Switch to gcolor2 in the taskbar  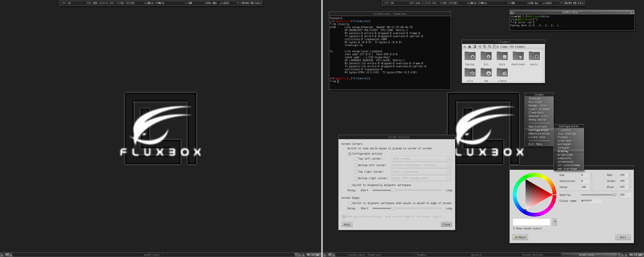[x=476, y=255]
